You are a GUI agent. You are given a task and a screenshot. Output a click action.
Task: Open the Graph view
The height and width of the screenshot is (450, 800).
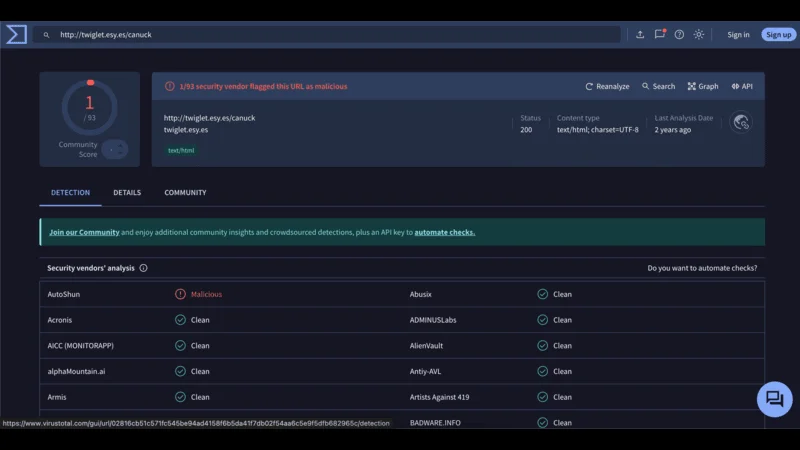[x=703, y=87]
